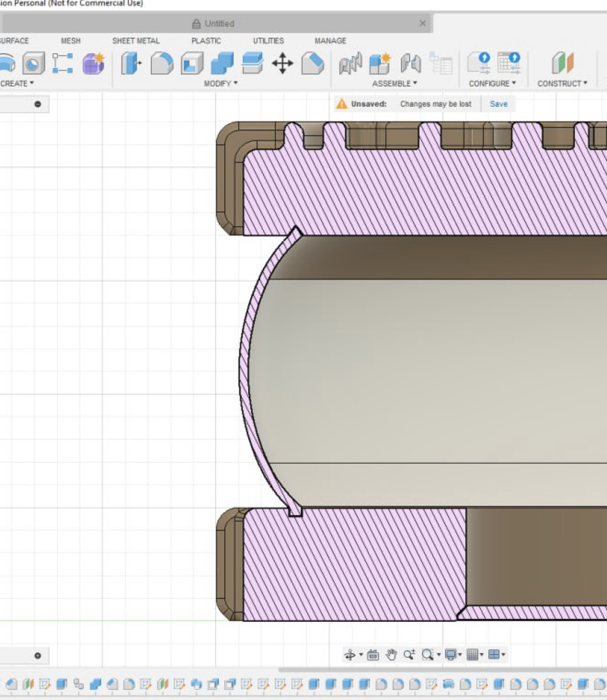Collapse the browser panel round button

click(x=38, y=104)
